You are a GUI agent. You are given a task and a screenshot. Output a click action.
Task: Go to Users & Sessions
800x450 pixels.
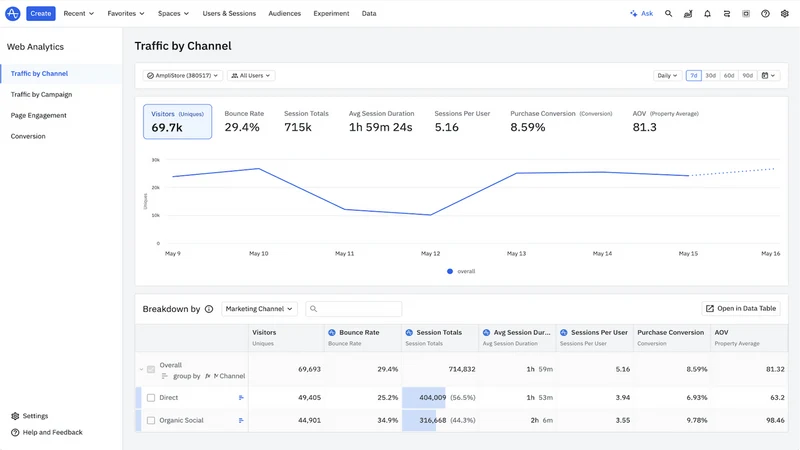229,13
